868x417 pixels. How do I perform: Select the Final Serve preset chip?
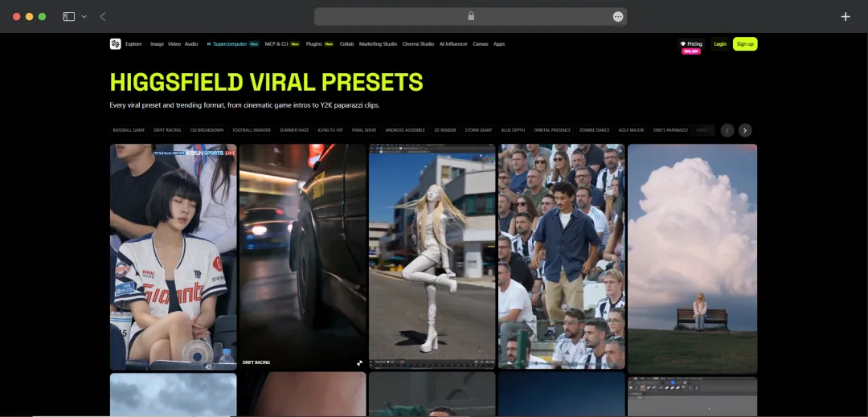point(364,130)
